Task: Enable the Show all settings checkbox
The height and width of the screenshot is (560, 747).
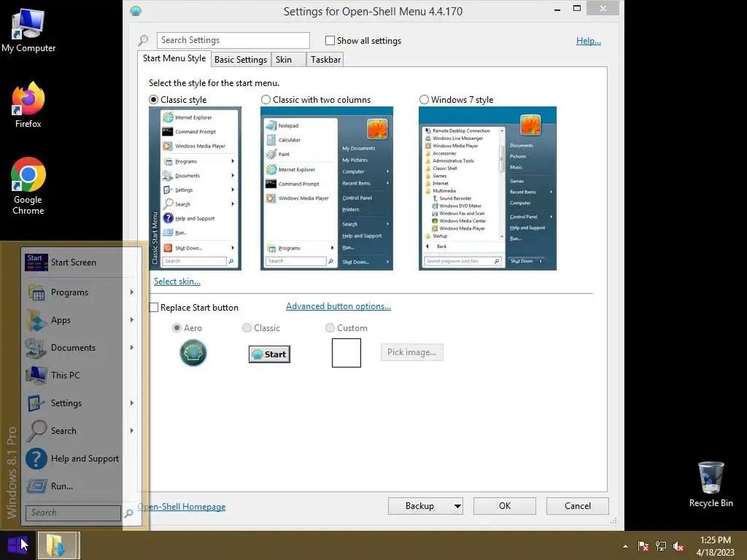Action: click(x=330, y=41)
